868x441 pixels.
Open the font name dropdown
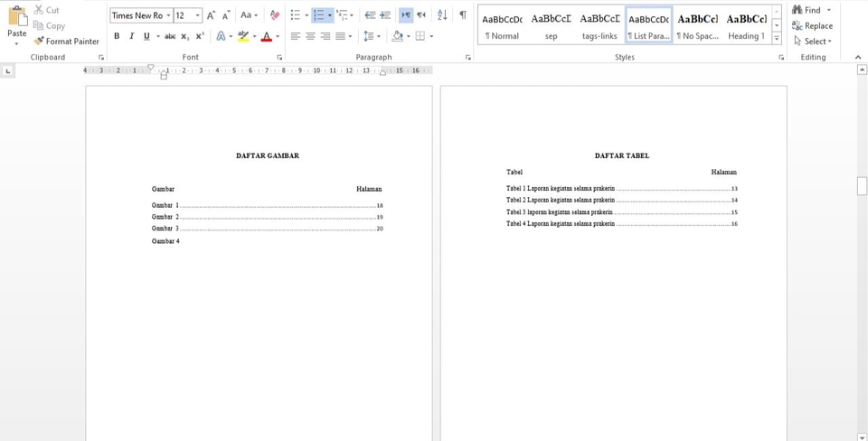(168, 15)
